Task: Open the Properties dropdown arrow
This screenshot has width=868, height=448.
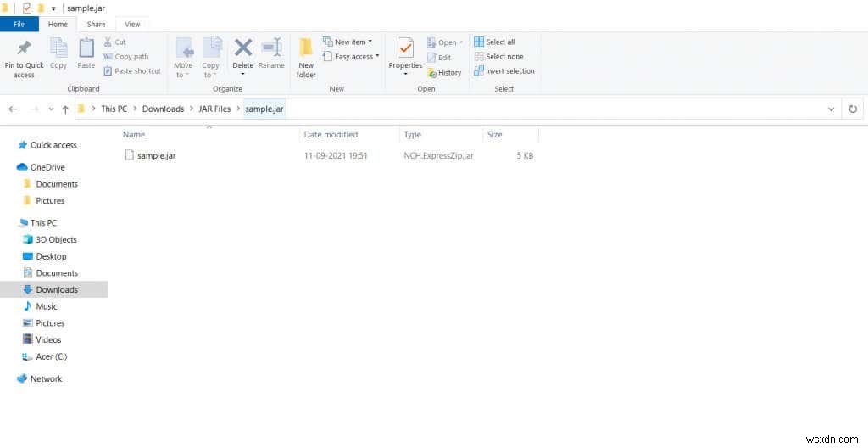Action: pyautogui.click(x=406, y=75)
